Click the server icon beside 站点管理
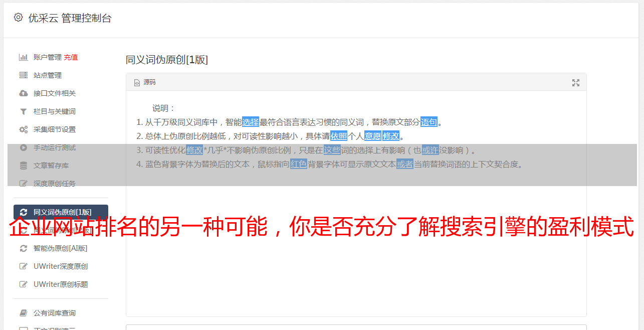The height and width of the screenshot is (330, 644). [x=23, y=75]
